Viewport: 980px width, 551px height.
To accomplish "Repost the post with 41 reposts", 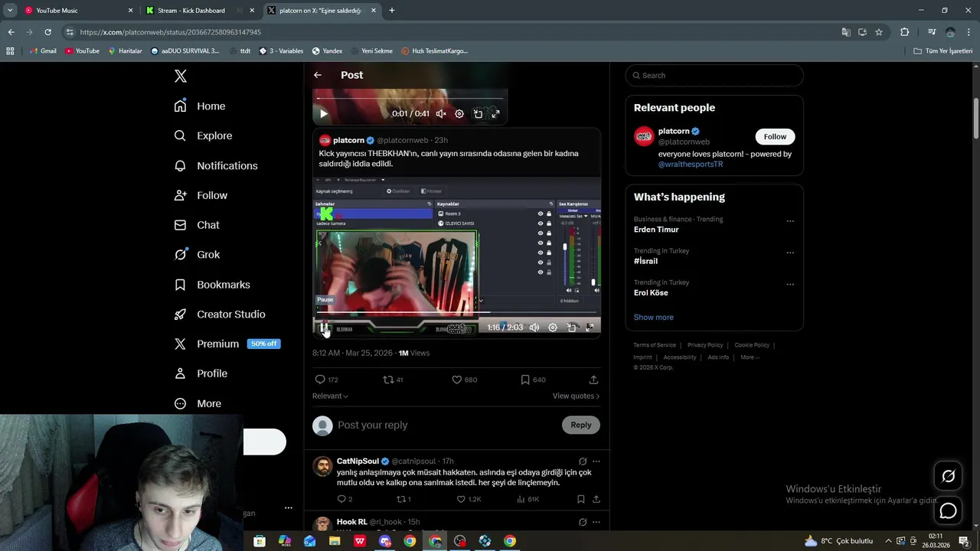I will point(393,380).
